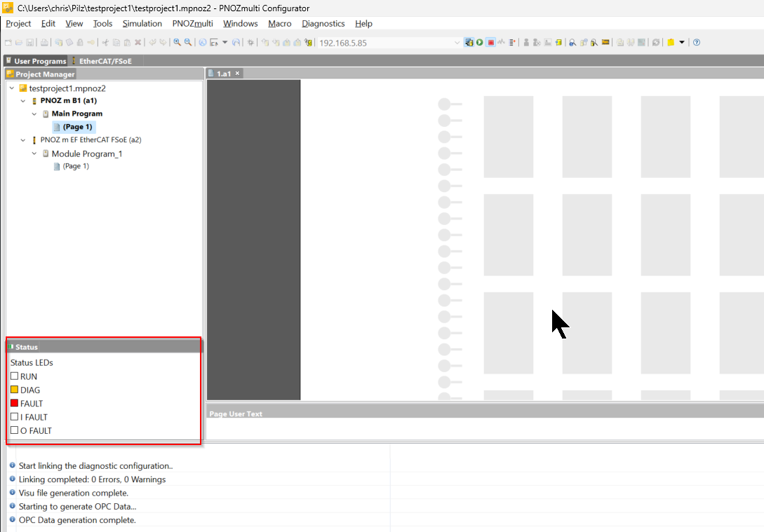Click the green Start play icon
The width and height of the screenshot is (764, 532).
[479, 42]
